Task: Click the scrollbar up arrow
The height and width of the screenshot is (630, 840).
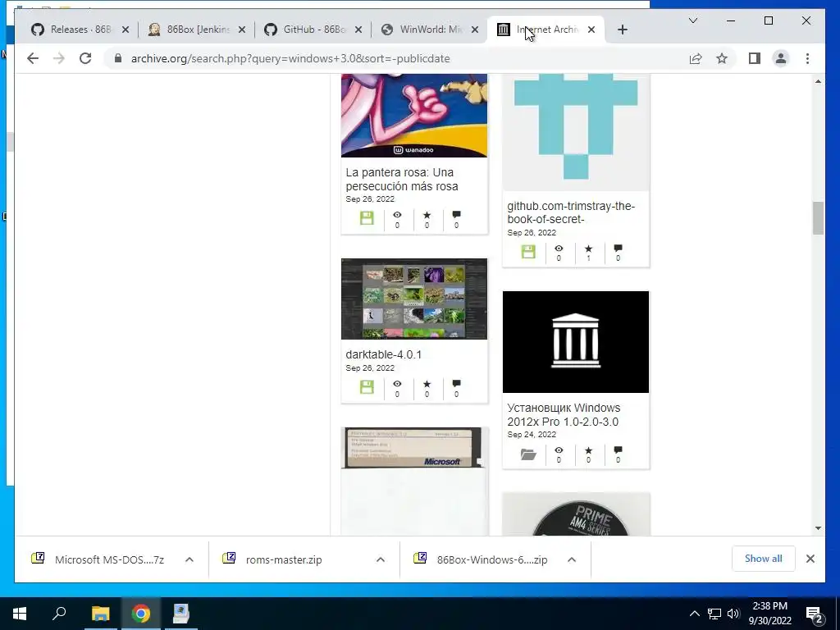Action: coord(818,81)
